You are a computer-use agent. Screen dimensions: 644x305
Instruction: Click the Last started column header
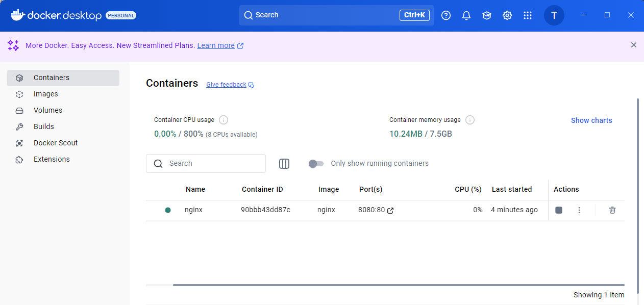[x=512, y=189]
